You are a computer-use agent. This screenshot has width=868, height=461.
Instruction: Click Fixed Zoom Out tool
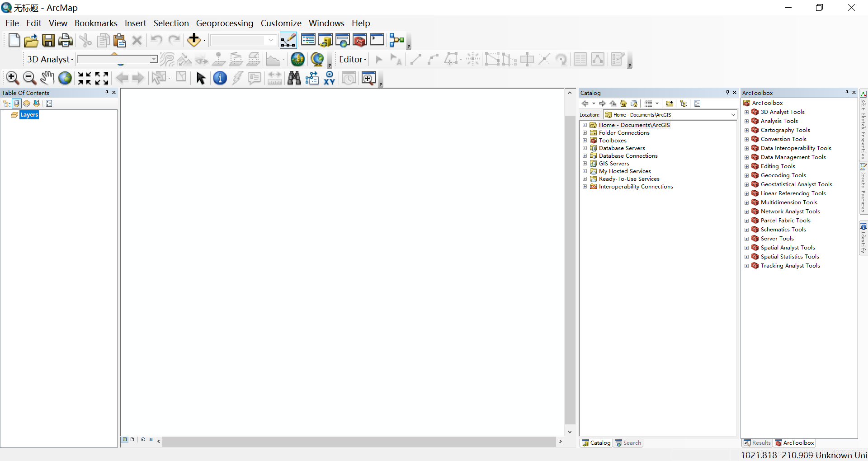coord(102,78)
